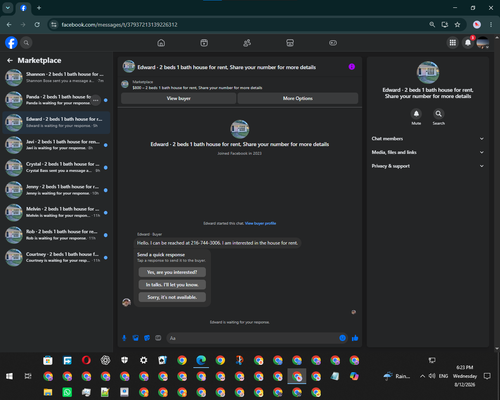The width and height of the screenshot is (500, 400).
Task: Click the View buyer button
Action: (179, 98)
